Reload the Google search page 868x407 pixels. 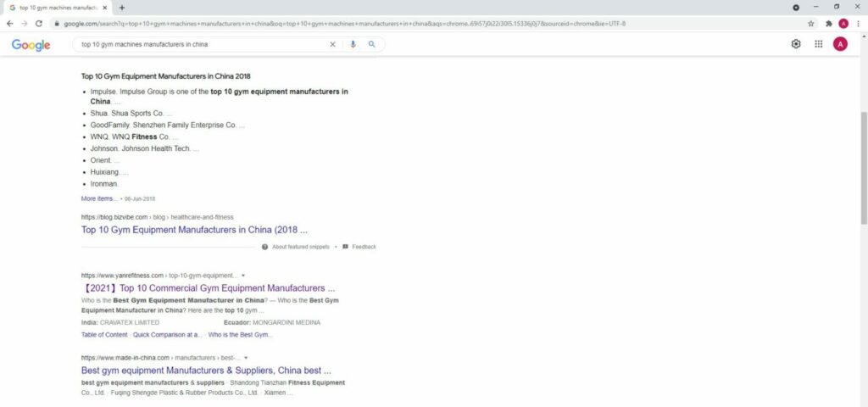click(x=39, y=24)
